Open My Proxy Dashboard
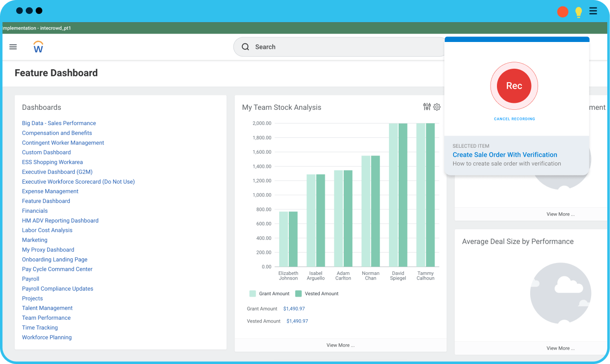610x364 pixels. (48, 250)
